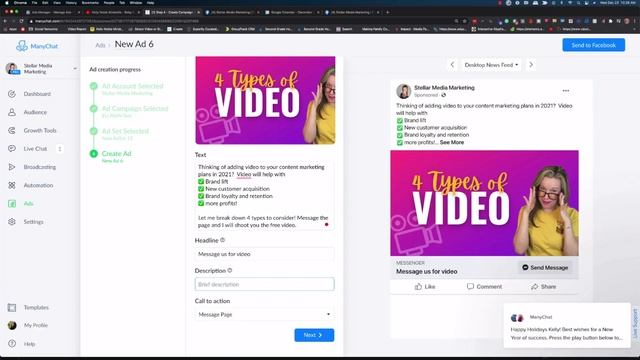Click Stellar Media Marketing avatar in preview
Viewport: 640px width, 360px height.
(x=403, y=91)
